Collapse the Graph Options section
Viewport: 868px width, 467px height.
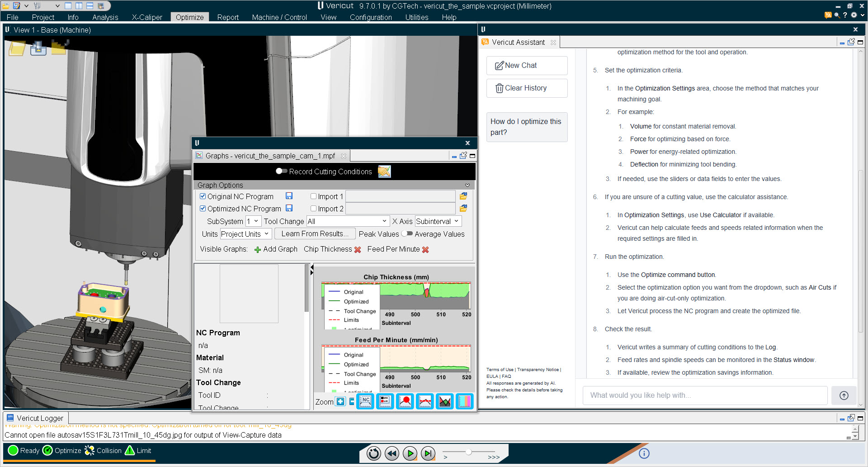coord(467,185)
